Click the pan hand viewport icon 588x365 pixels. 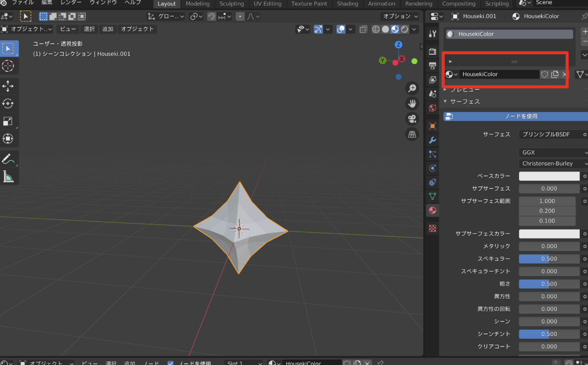(412, 104)
